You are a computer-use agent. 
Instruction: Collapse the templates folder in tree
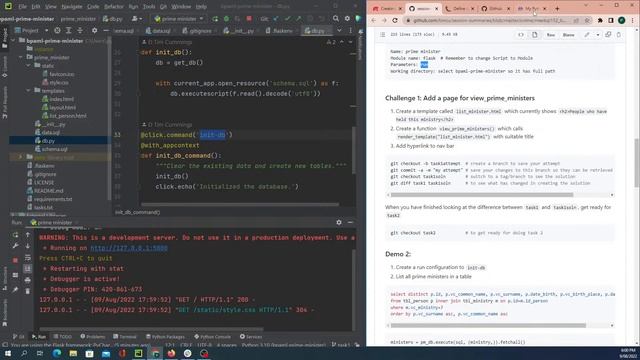[29, 91]
